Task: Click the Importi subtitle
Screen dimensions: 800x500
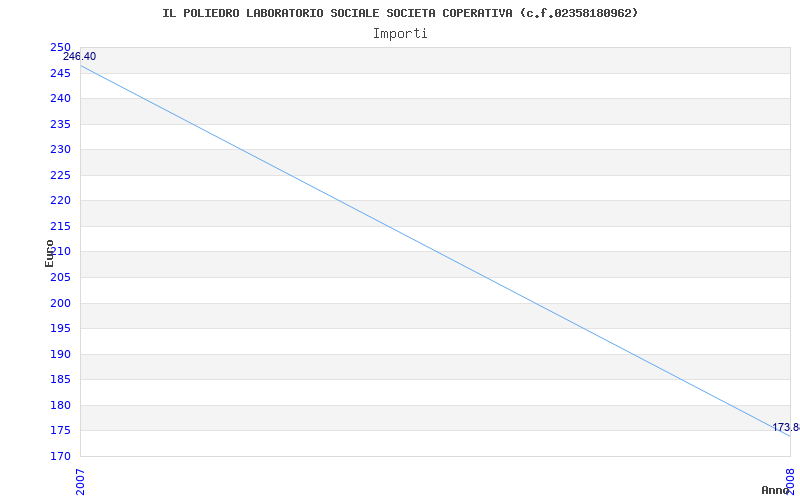Action: click(400, 34)
